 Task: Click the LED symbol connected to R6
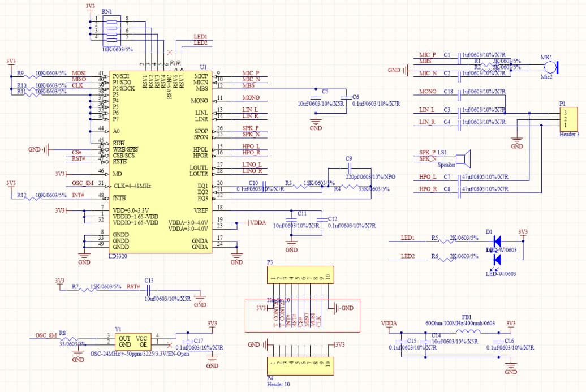[x=498, y=260]
